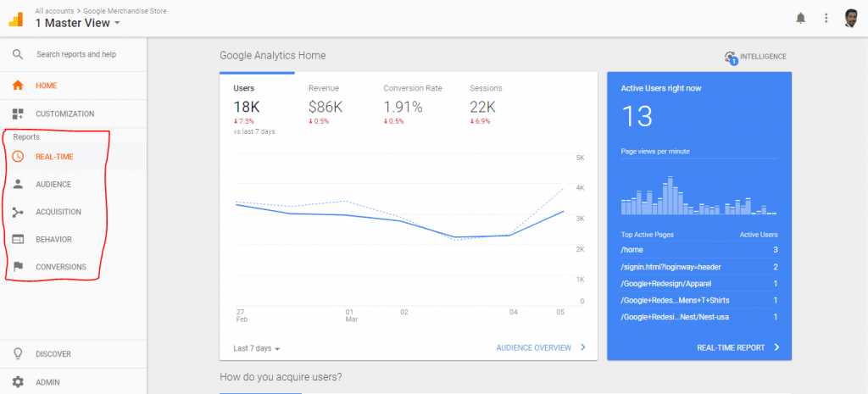Click the Admin gear icon
868x394 pixels.
point(18,382)
